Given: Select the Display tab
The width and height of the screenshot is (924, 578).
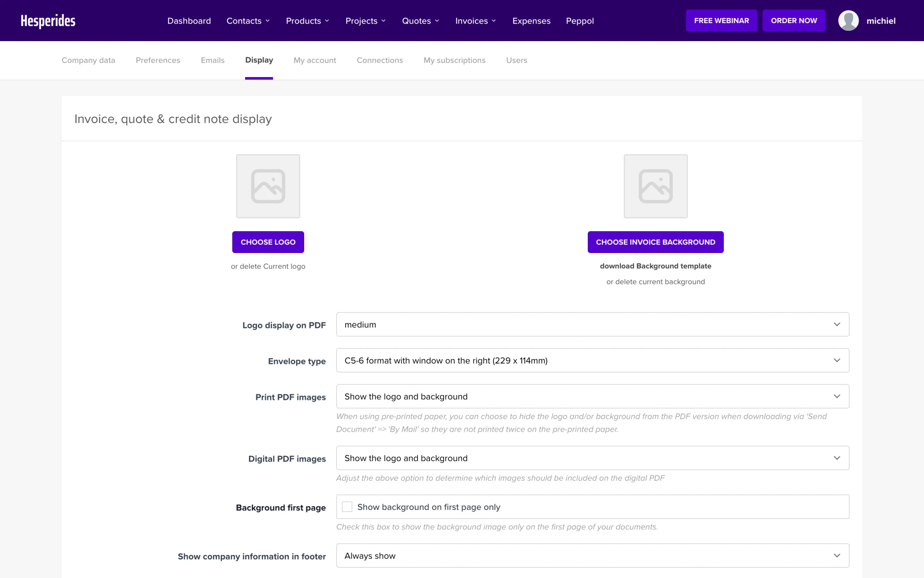Looking at the screenshot, I should tap(259, 60).
